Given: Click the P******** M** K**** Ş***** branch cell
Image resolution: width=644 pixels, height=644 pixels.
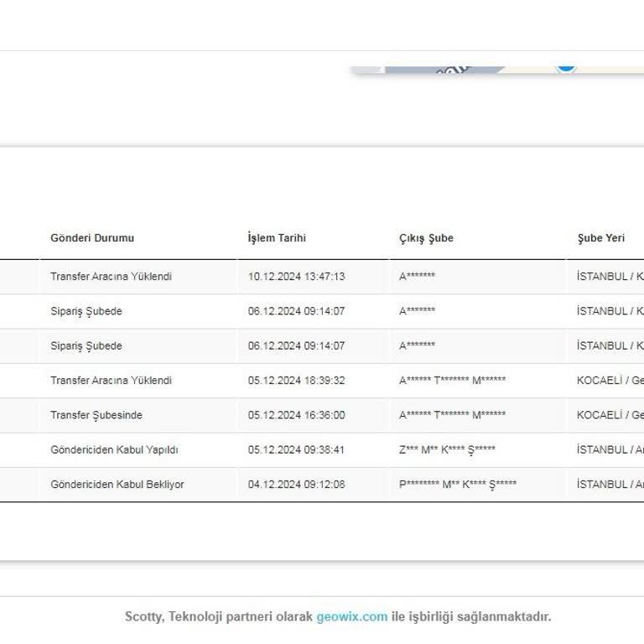Looking at the screenshot, I should coord(458,485).
